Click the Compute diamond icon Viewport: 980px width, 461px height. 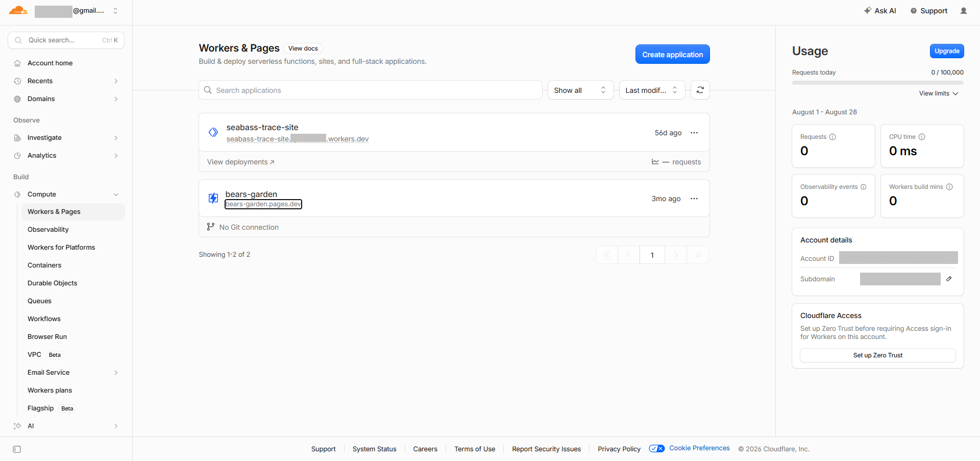[x=17, y=195]
